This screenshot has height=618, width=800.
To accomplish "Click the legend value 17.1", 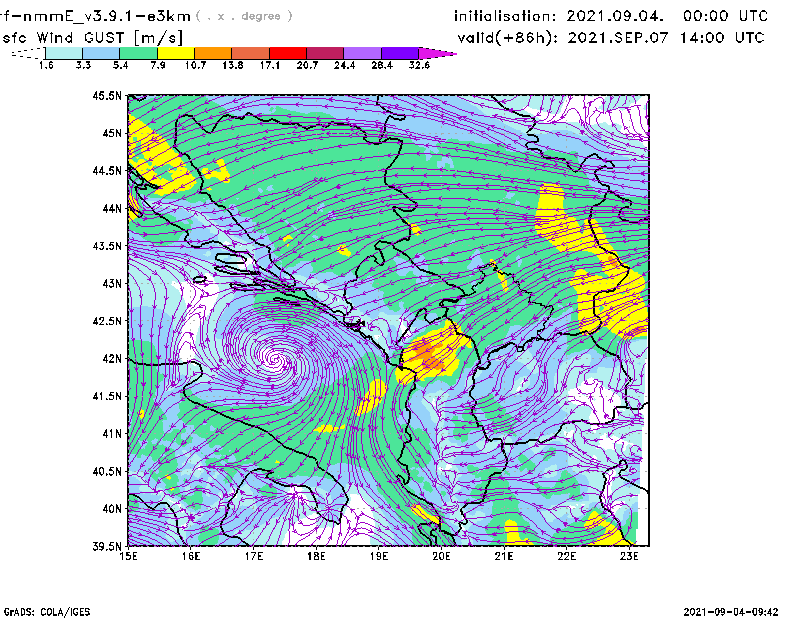I will click(270, 65).
